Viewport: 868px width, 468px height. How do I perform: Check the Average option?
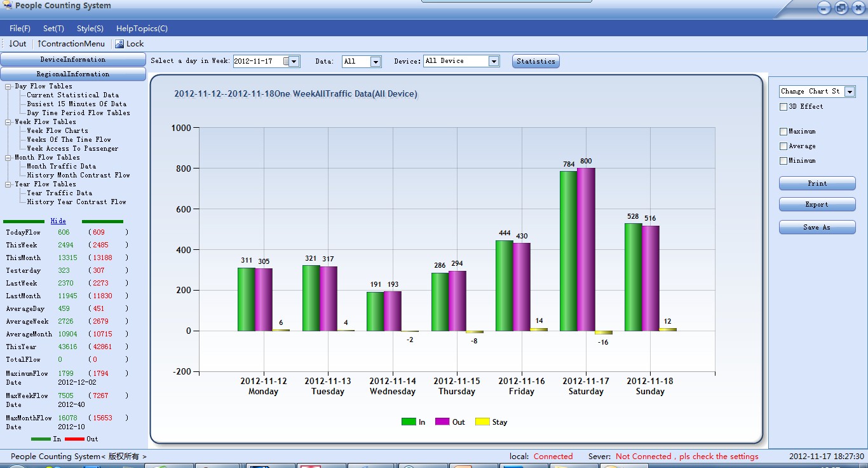783,146
